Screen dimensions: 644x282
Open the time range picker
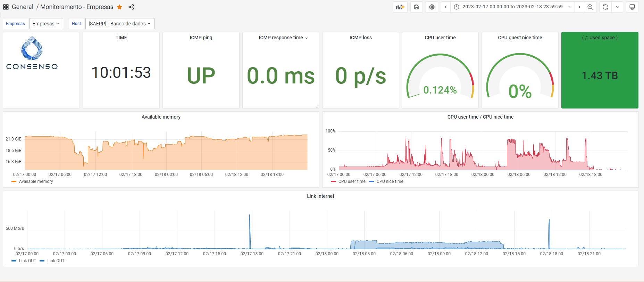(x=512, y=7)
